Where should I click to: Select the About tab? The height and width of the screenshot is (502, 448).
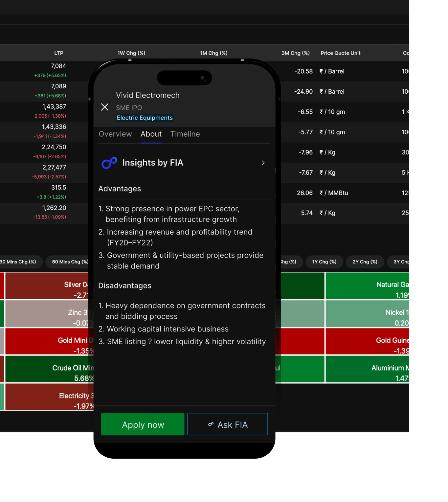(x=151, y=134)
